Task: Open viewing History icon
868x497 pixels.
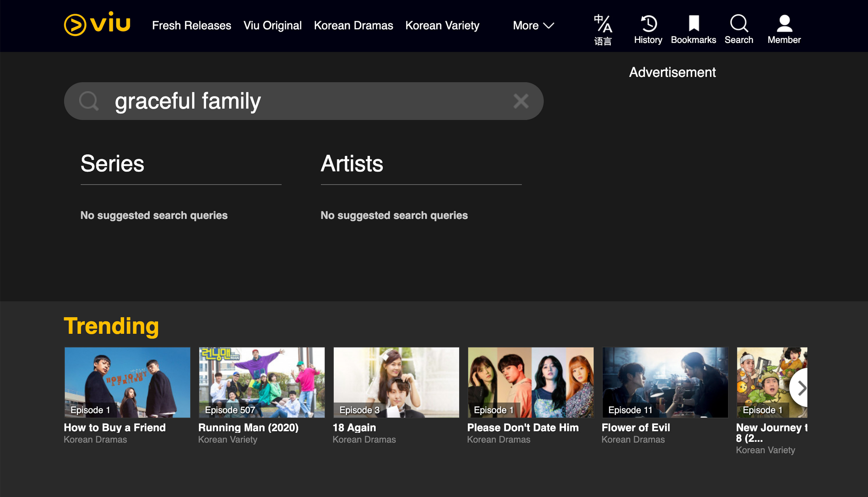Action: pyautogui.click(x=648, y=30)
